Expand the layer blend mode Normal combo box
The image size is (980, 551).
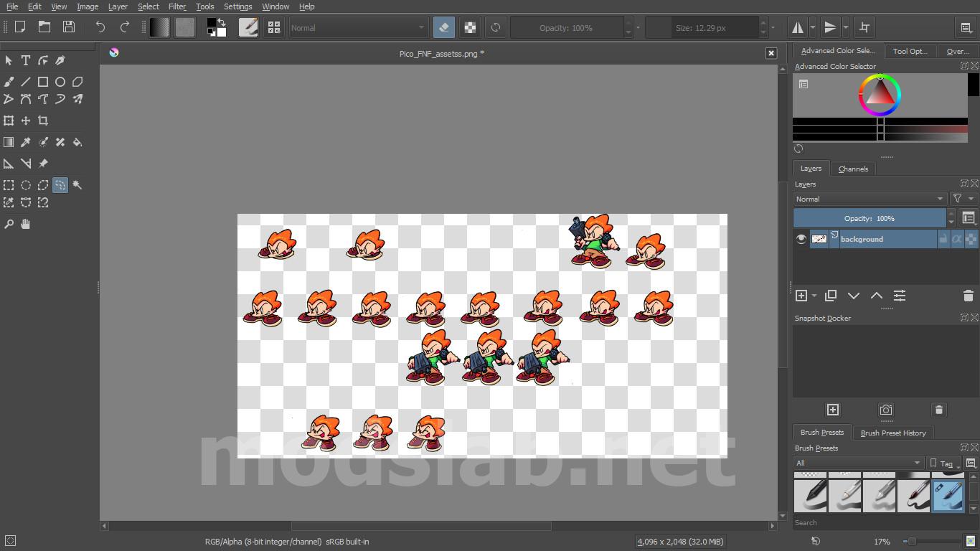[870, 199]
